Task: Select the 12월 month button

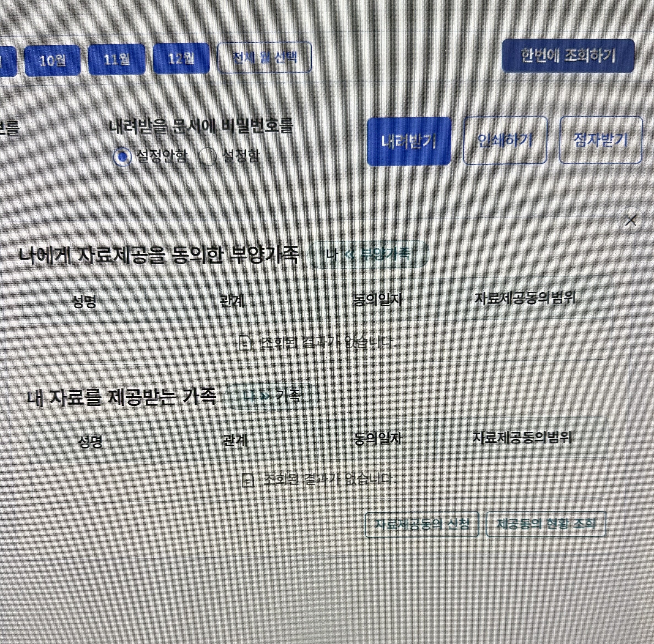Action: [181, 59]
